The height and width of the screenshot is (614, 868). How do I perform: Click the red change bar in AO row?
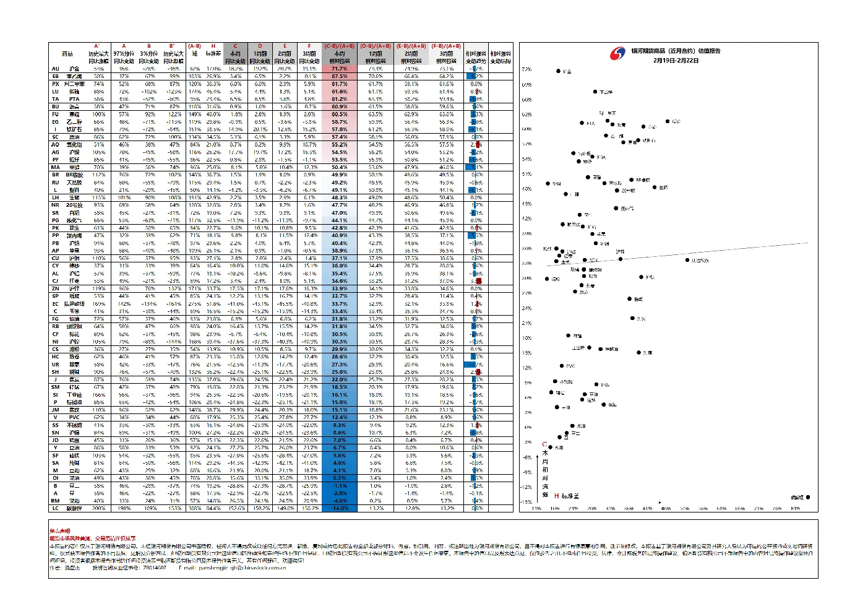478,144
